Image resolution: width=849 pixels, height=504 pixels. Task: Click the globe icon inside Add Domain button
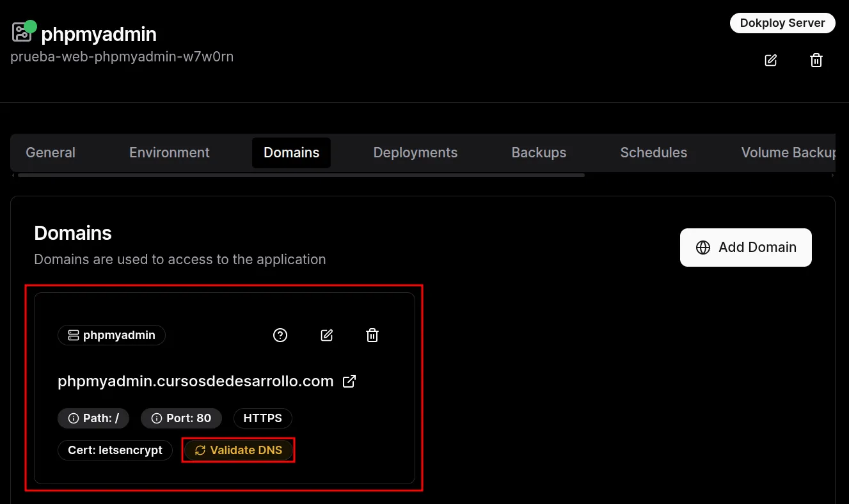(x=703, y=247)
